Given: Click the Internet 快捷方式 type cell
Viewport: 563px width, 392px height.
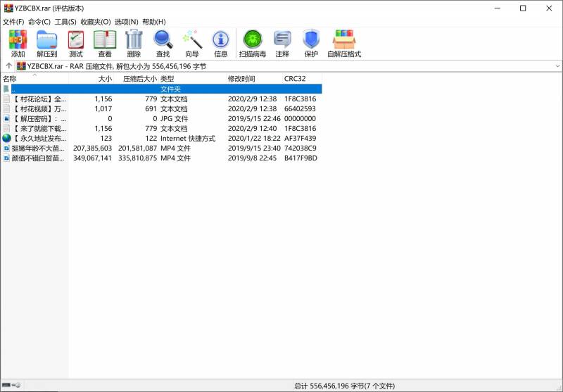Looking at the screenshot, I should click(x=188, y=138).
